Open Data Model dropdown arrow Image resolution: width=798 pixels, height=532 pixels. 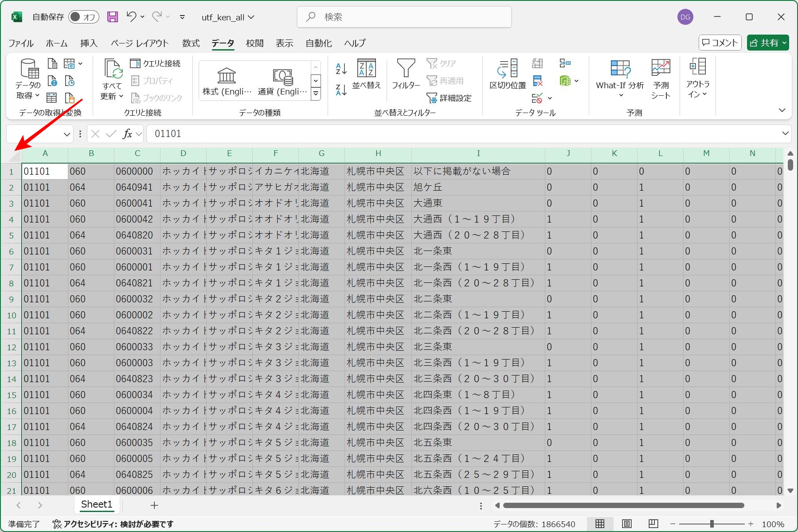pyautogui.click(x=576, y=81)
